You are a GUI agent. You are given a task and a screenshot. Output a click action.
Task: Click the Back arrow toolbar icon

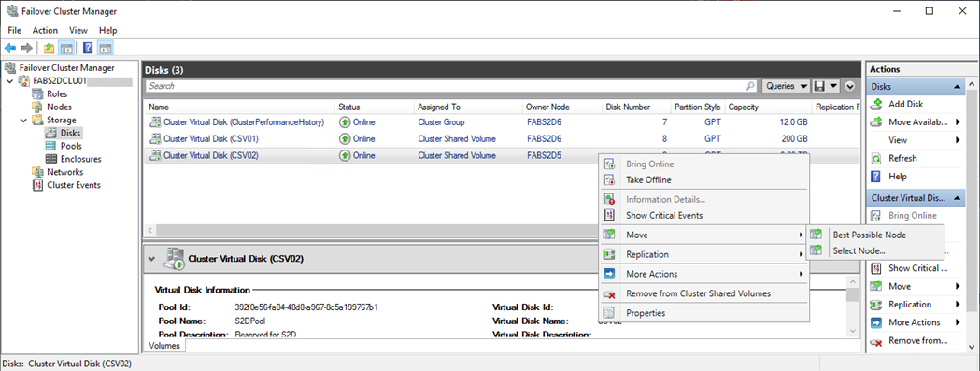(10, 49)
